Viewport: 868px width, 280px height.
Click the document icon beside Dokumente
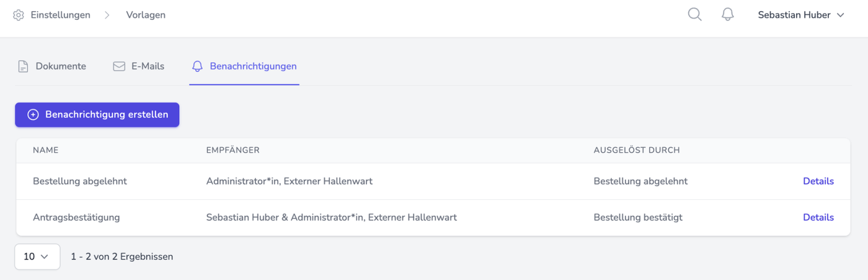[x=23, y=66]
